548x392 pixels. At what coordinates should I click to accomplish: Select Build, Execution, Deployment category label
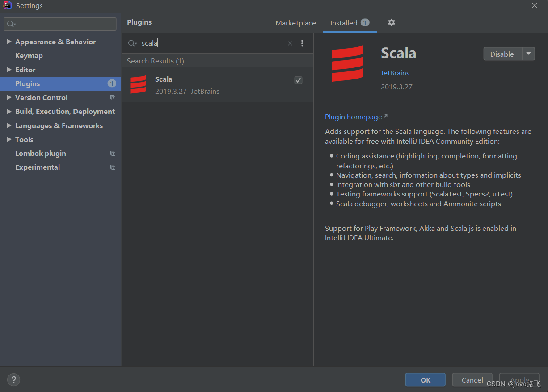(65, 112)
